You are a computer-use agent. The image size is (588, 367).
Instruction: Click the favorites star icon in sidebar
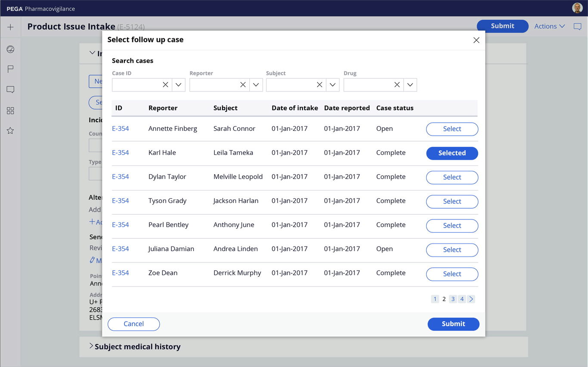pyautogui.click(x=10, y=130)
